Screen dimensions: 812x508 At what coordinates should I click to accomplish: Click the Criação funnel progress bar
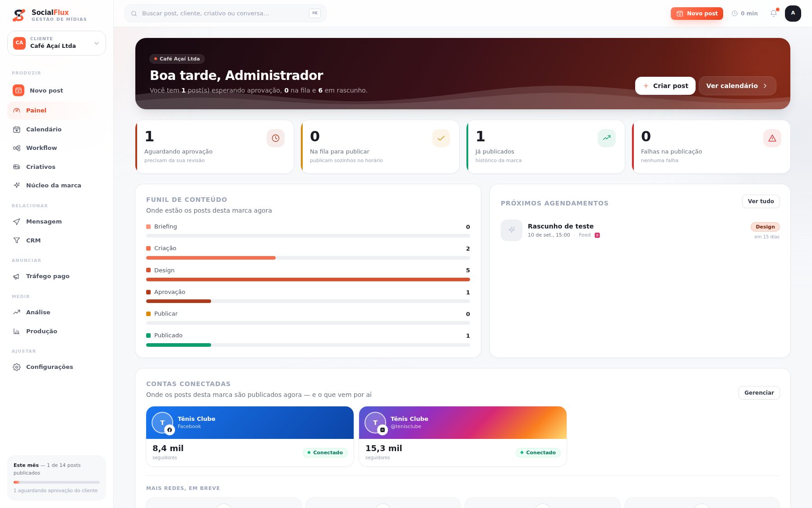pos(308,258)
